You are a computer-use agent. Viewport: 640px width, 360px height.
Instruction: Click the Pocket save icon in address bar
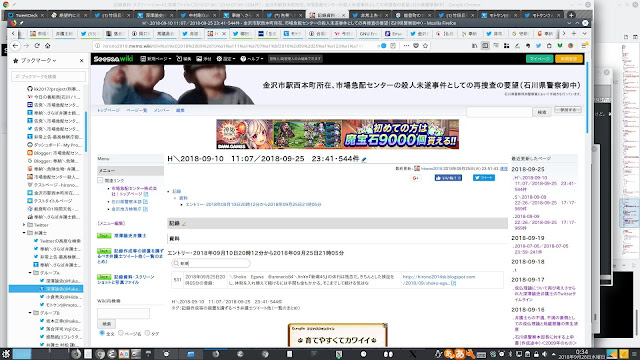(x=416, y=46)
